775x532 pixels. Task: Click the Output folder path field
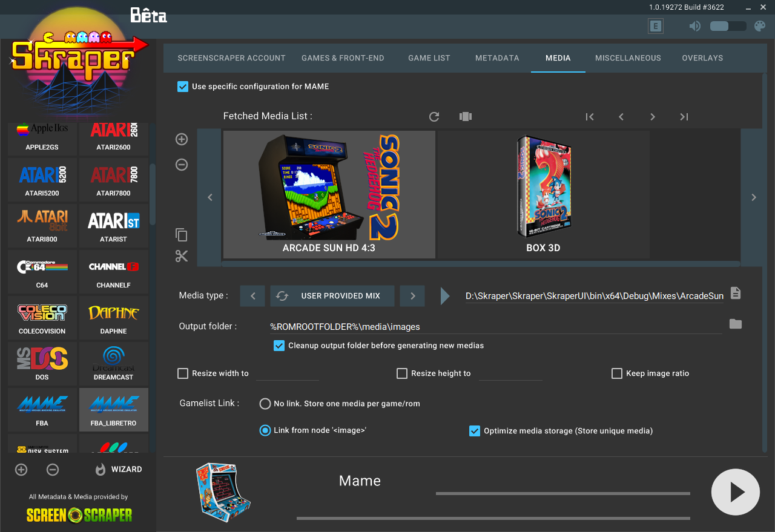point(496,327)
